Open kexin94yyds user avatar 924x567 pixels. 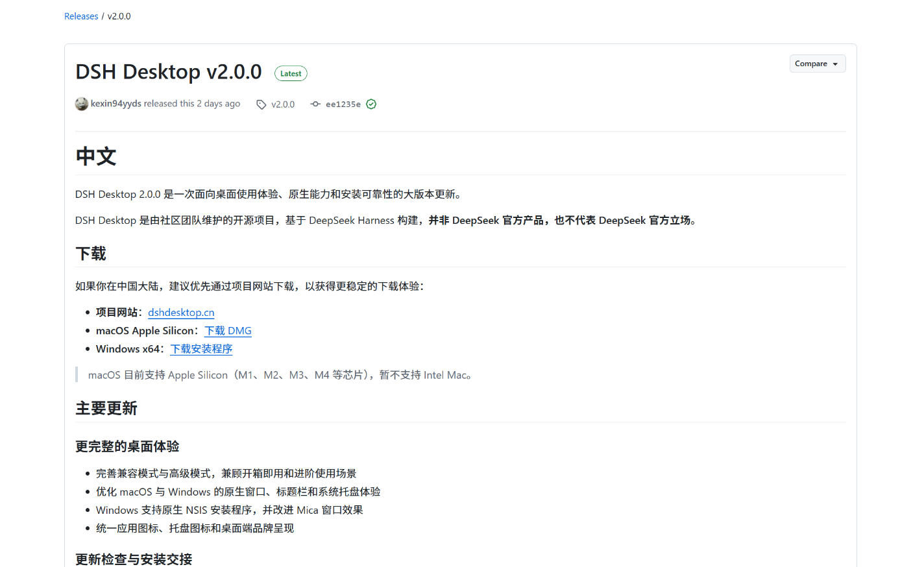tap(82, 104)
